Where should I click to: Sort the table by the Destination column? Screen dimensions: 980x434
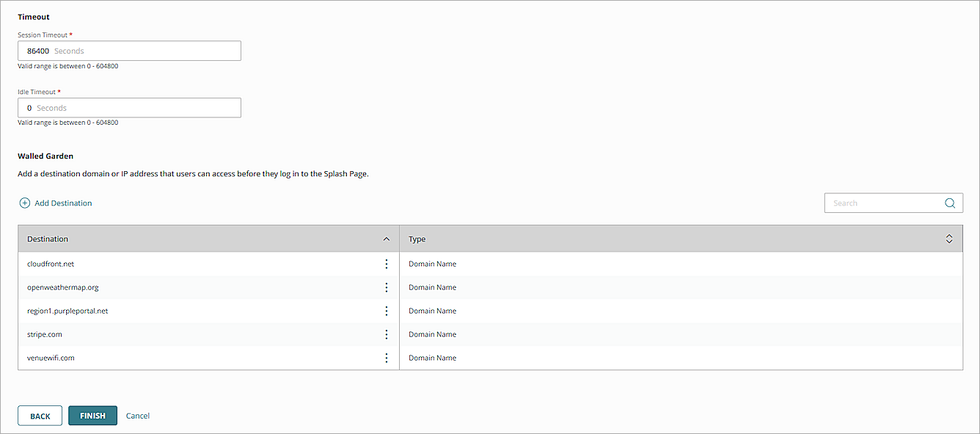(x=48, y=239)
